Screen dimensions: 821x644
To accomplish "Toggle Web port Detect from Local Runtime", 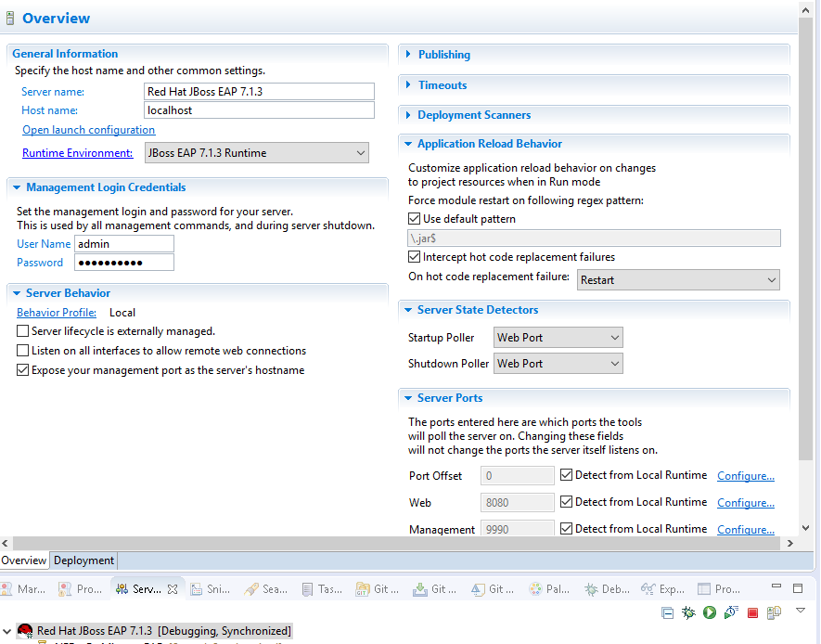I will (566, 502).
